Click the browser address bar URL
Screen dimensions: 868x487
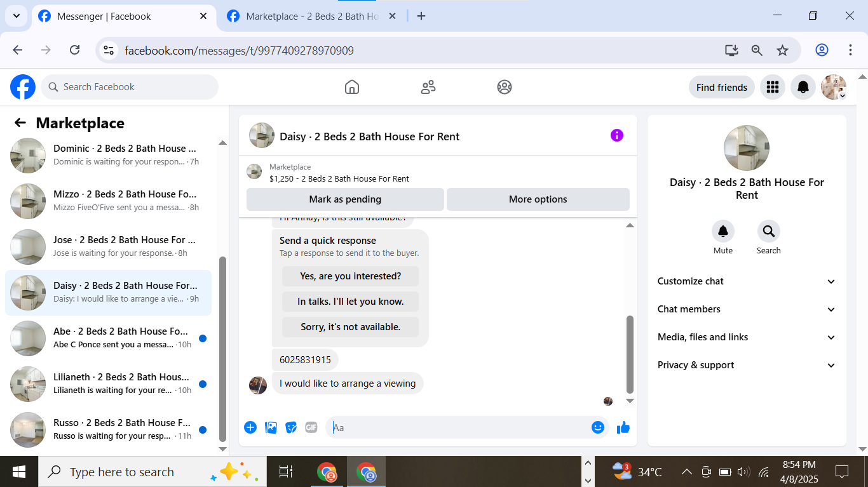coord(239,50)
